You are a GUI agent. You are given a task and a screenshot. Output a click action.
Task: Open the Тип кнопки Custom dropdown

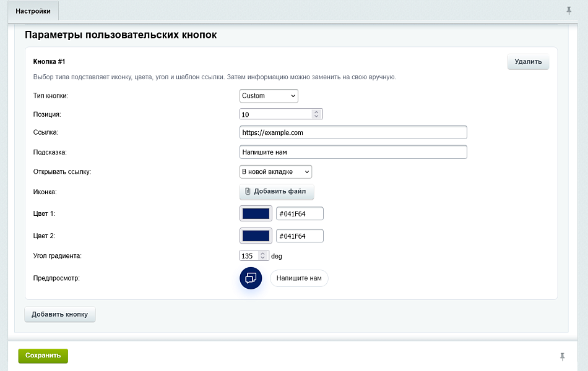pyautogui.click(x=269, y=96)
